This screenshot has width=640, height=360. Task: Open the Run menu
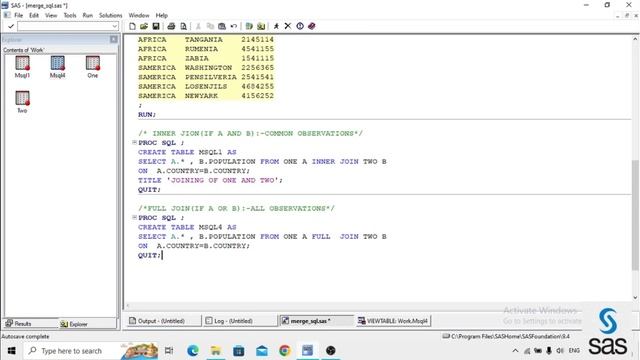pos(88,15)
